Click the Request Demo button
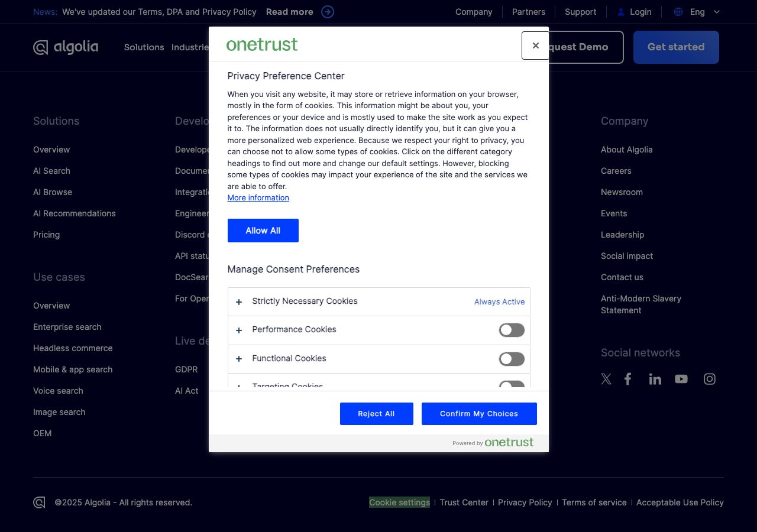The height and width of the screenshot is (532, 757). tap(585, 47)
